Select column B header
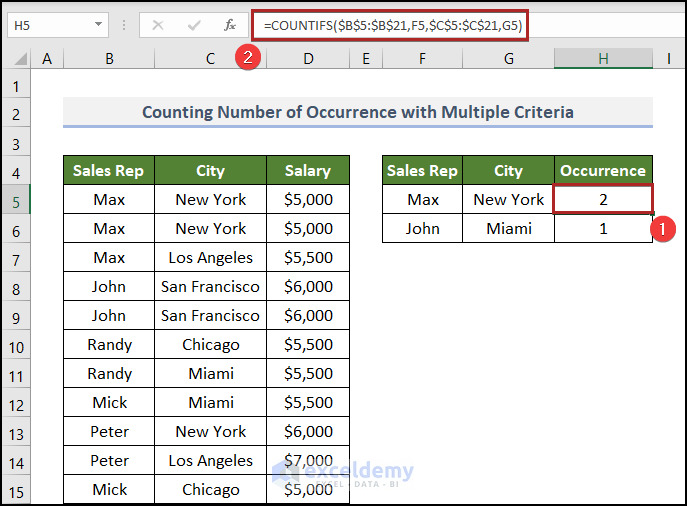 (108, 60)
